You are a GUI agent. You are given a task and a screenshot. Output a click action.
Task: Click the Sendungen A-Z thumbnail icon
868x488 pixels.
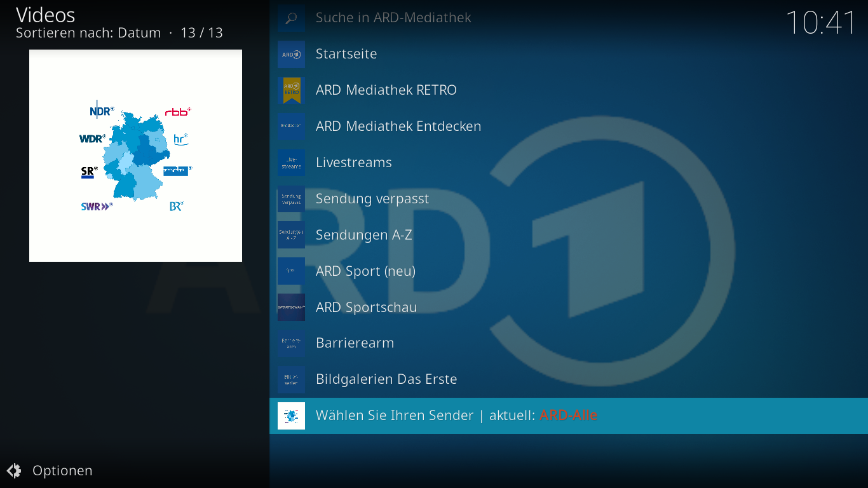pos(291,235)
